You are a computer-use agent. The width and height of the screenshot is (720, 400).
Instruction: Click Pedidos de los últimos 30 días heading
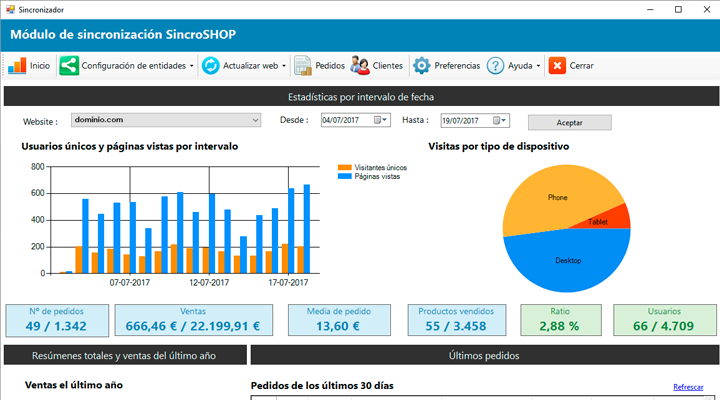coord(322,386)
